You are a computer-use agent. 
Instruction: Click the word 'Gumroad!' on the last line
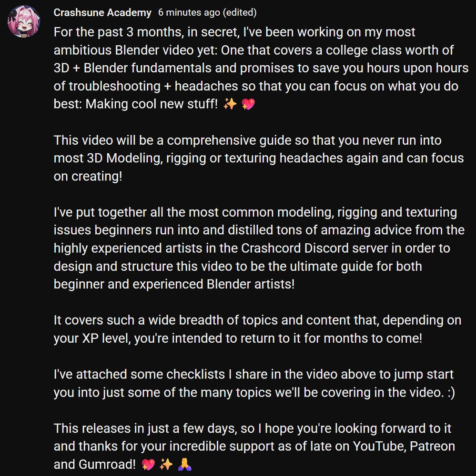pyautogui.click(x=107, y=465)
